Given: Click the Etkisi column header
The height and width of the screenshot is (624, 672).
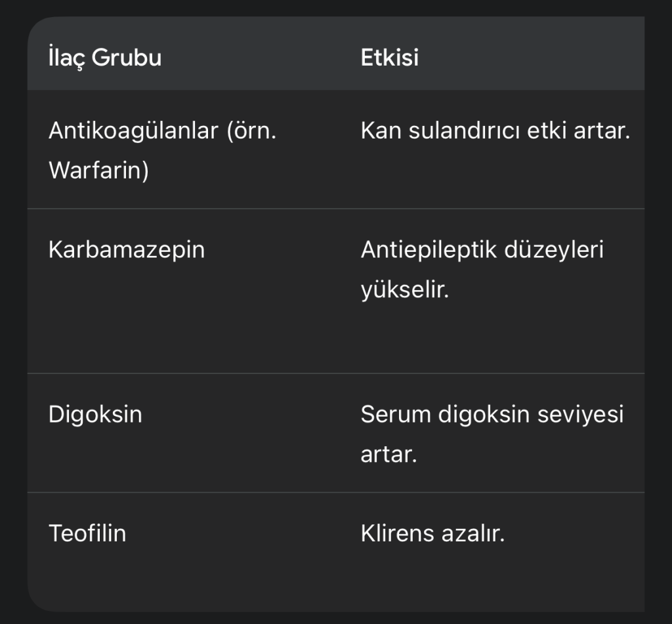Looking at the screenshot, I should 390,58.
